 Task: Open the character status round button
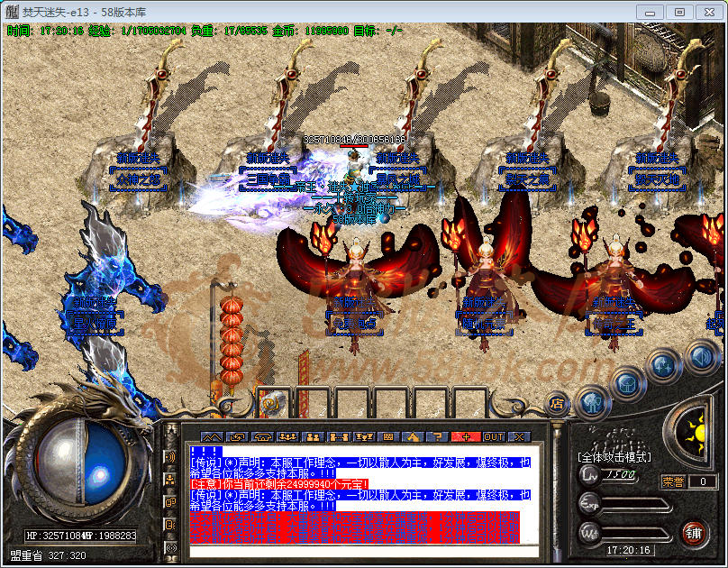591,402
